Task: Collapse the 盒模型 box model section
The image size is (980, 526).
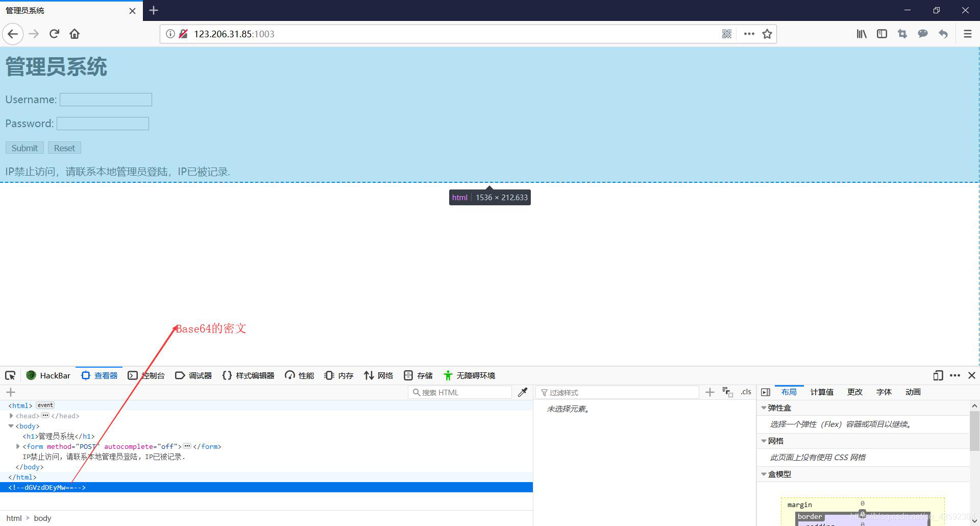Action: pos(764,474)
